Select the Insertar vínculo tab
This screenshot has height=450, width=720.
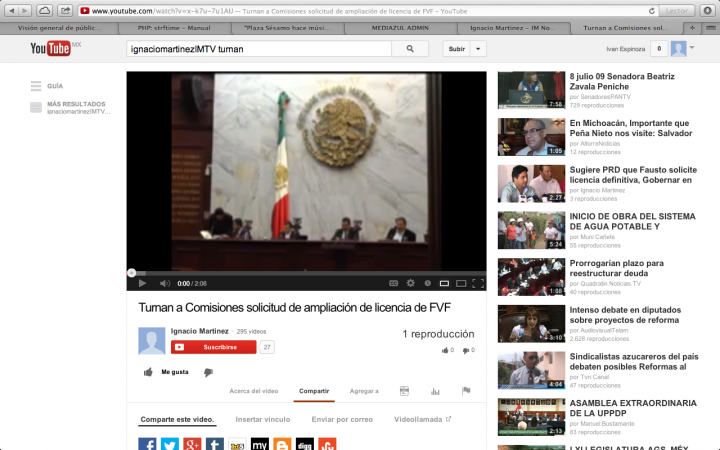264,419
